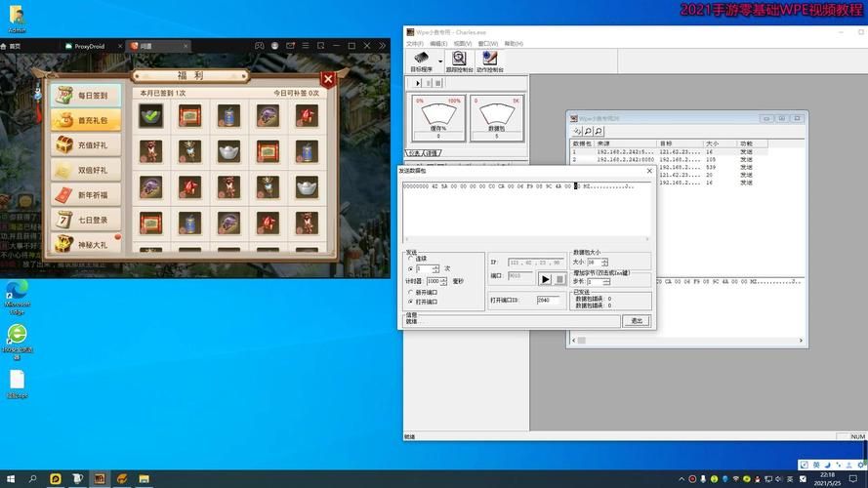
Task: Adjust the 大小 packet size spinner
Action: point(604,263)
